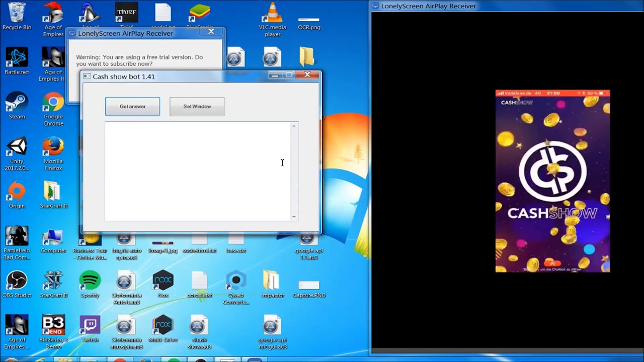644x362 pixels.
Task: Select the StarCraft II folder icon
Action: pyautogui.click(x=53, y=195)
